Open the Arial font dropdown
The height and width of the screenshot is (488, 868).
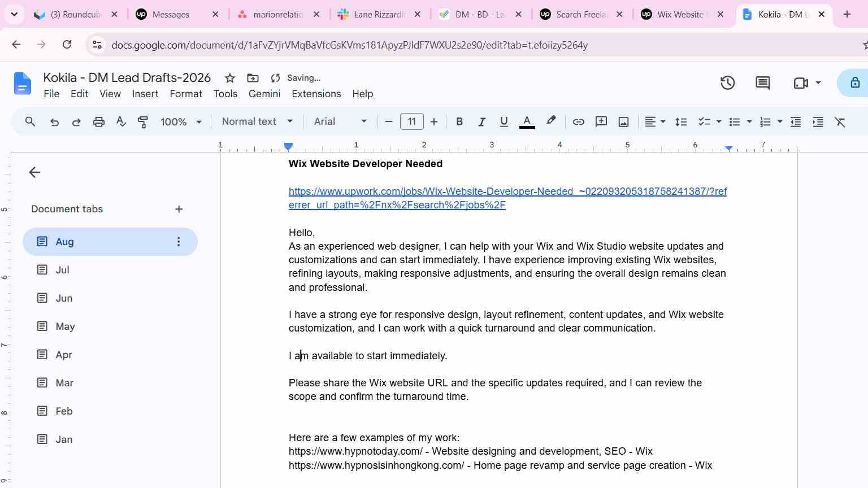point(341,121)
